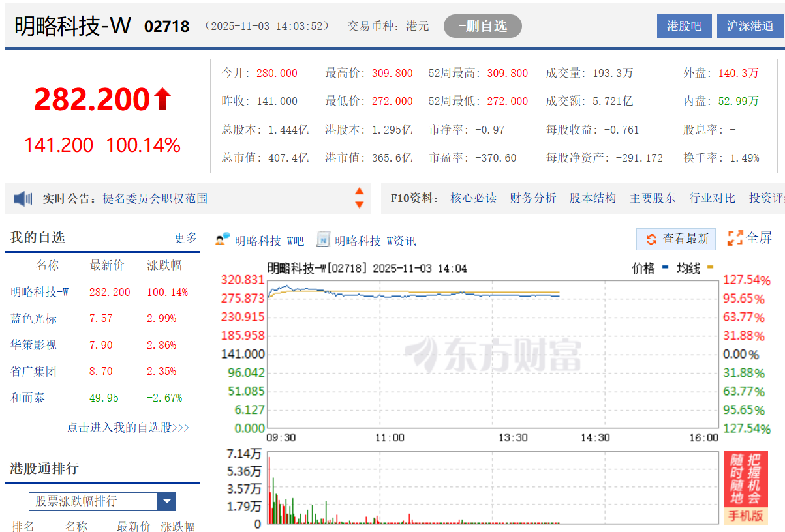Click 100.14% in the 明略科技-W watchlist row
This screenshot has width=785, height=532.
coord(167,292)
